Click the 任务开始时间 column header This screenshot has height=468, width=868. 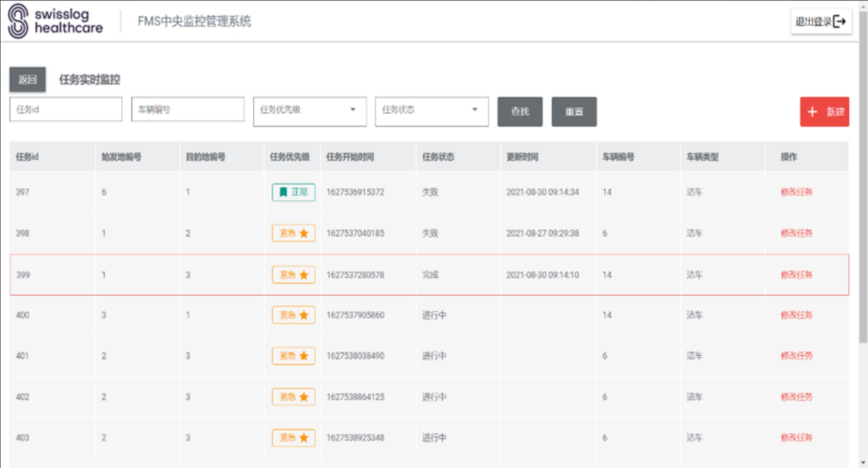point(350,157)
